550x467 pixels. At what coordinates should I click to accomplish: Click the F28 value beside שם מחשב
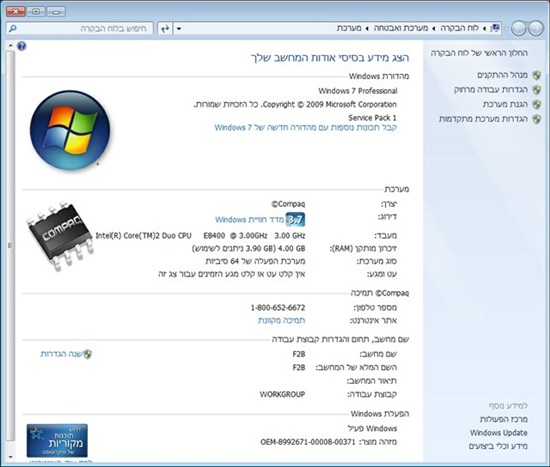coord(299,354)
